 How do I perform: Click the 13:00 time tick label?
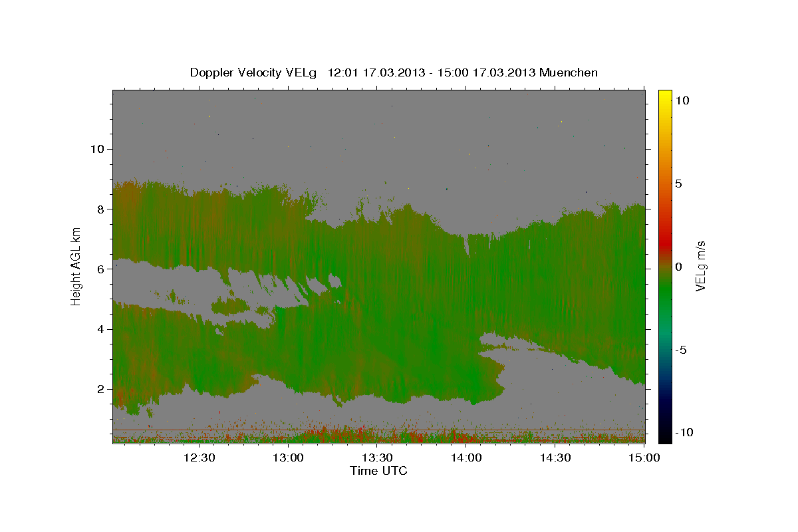[x=288, y=458]
